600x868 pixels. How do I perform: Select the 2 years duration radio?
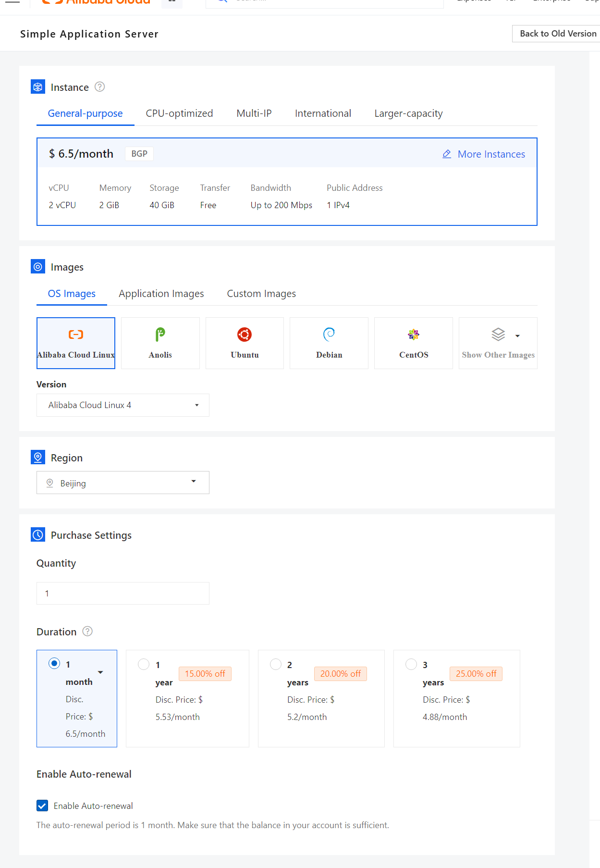coord(276,664)
